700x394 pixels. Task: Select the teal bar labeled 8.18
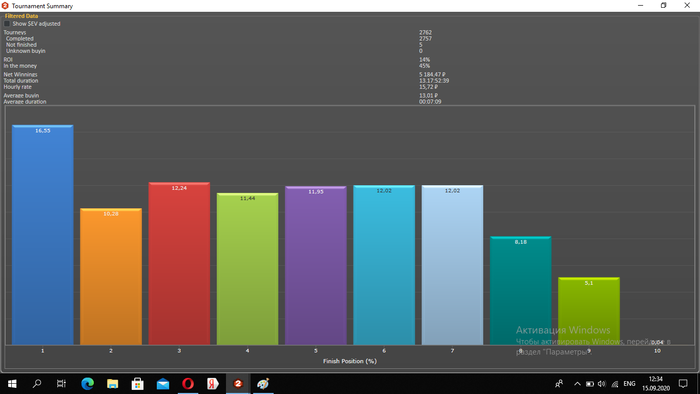tap(521, 290)
